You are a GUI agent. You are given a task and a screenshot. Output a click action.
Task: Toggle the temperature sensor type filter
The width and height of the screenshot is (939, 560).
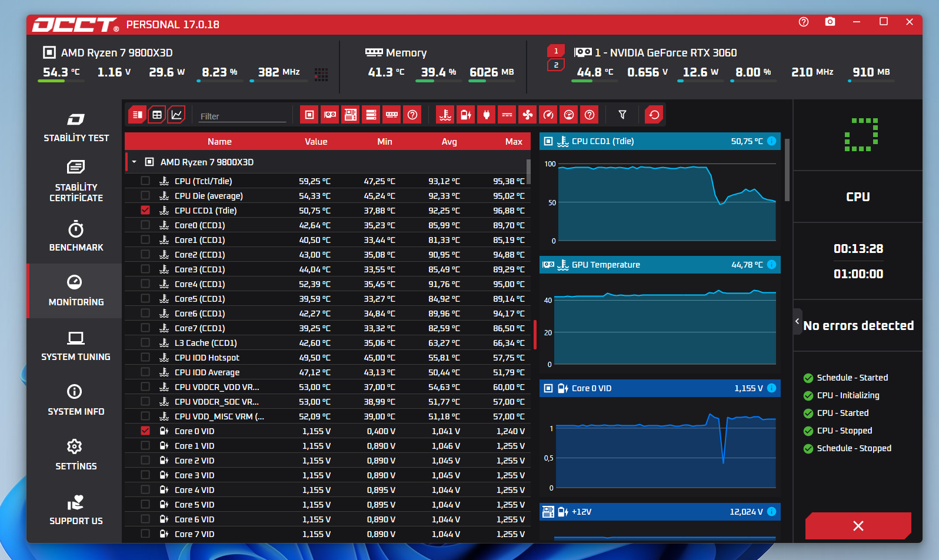[x=445, y=115]
